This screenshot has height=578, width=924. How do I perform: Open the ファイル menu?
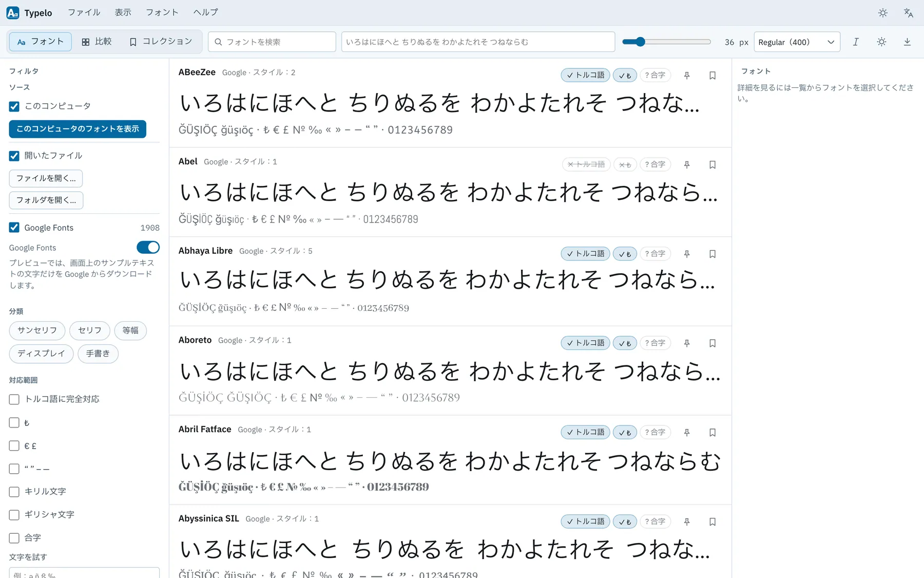[x=84, y=12]
